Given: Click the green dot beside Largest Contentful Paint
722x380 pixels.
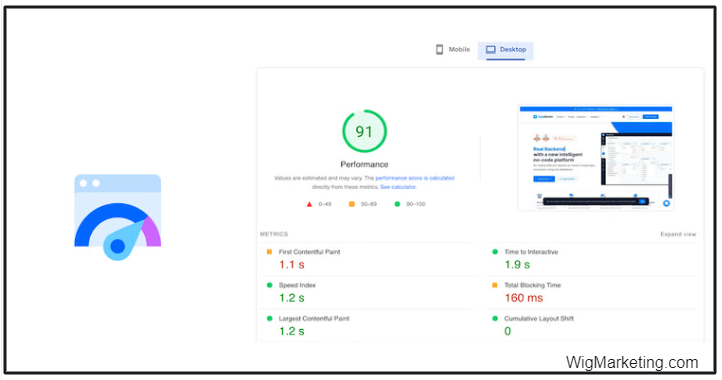Looking at the screenshot, I should point(269,318).
